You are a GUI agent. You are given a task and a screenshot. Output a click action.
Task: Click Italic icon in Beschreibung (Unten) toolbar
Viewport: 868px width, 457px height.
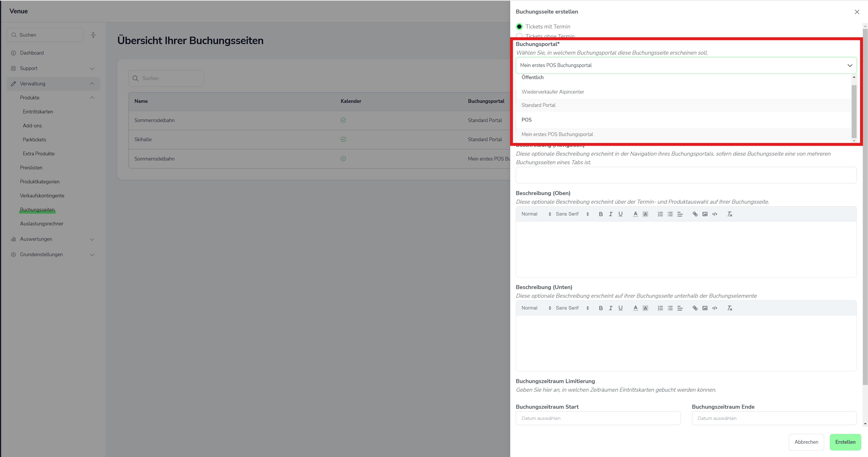point(610,308)
